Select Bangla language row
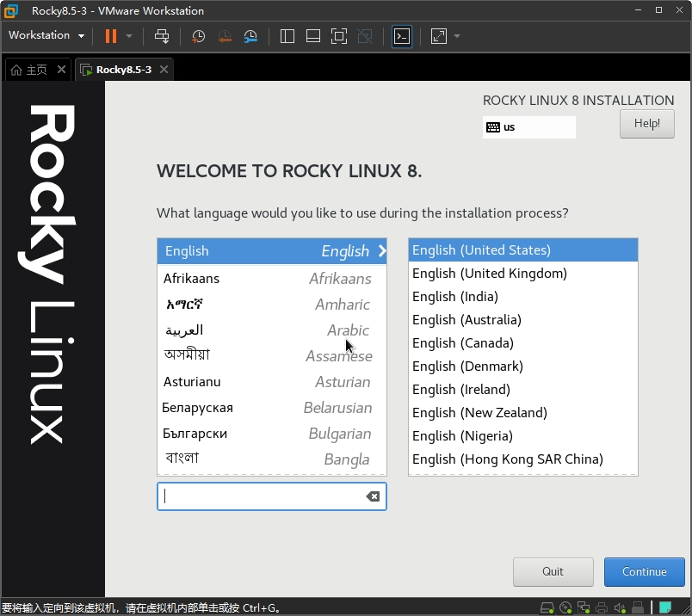Image resolution: width=692 pixels, height=616 pixels. 272,459
